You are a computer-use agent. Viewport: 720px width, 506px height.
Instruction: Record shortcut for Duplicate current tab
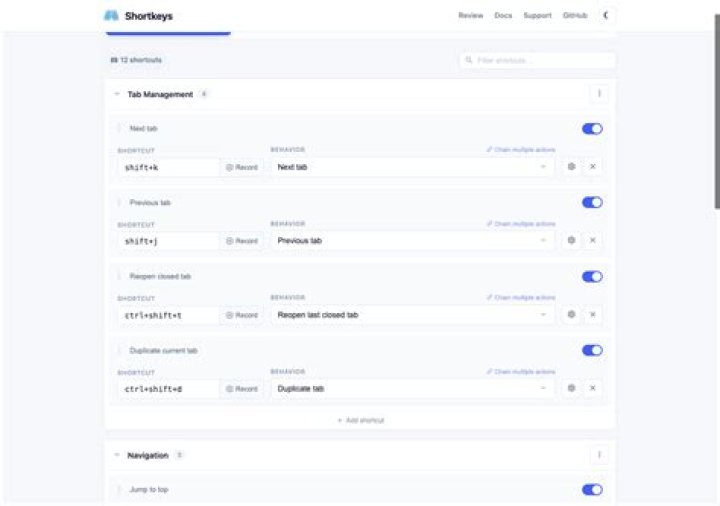[242, 389]
